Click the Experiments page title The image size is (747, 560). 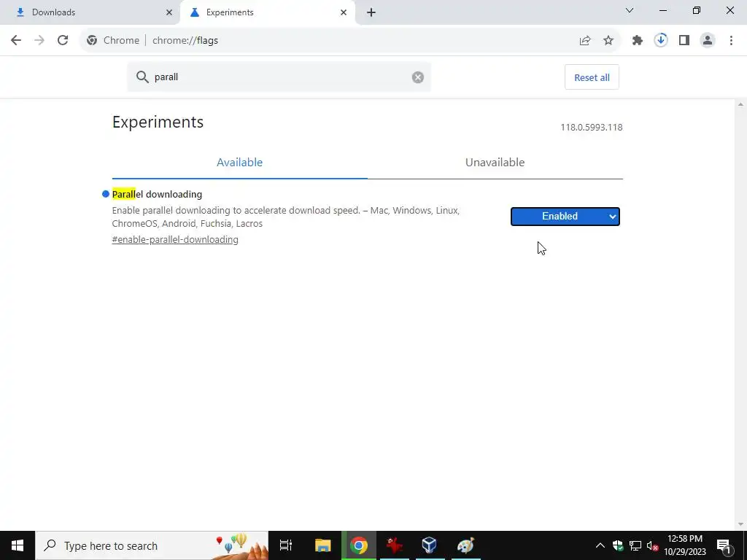(158, 122)
